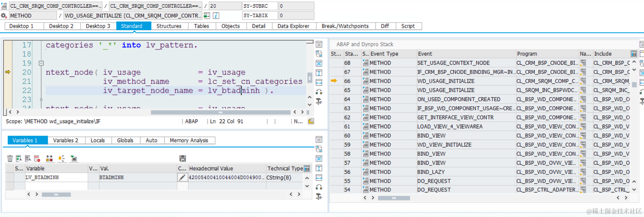
Task: Click the info icon beside method name
Action: 216,16
